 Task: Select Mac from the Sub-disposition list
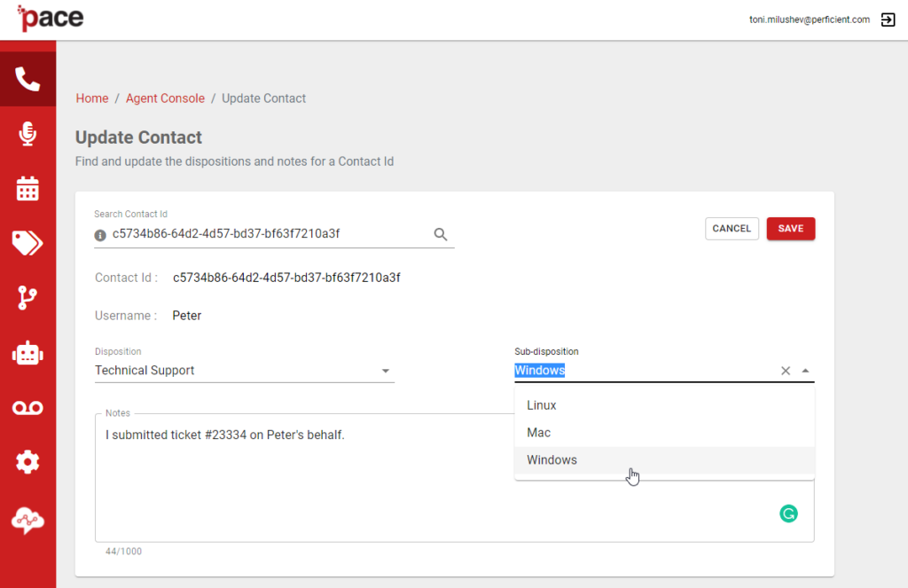(664, 433)
